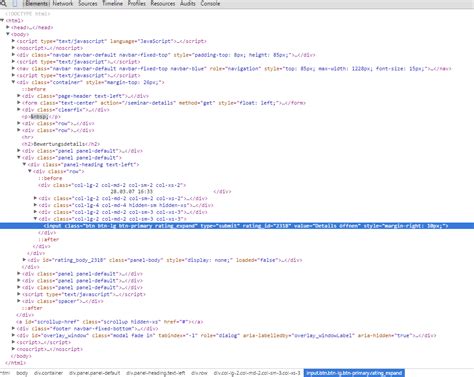Click the highlighted input.btn.btn-lg.btn-primary.rating_expand breadcrumb

[354, 373]
